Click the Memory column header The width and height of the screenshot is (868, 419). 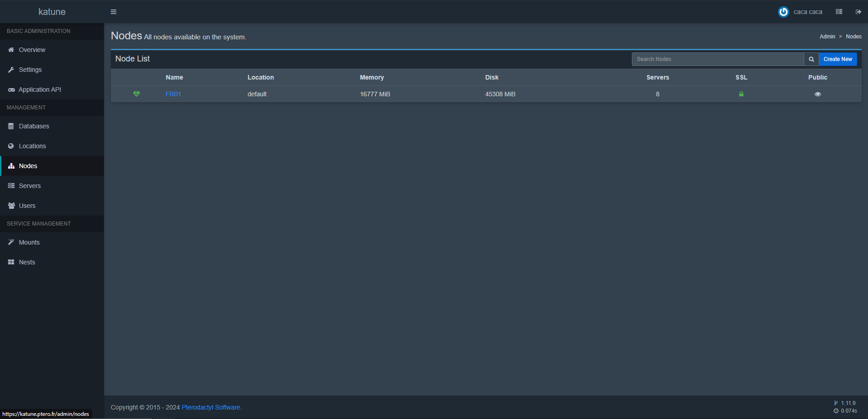point(372,77)
